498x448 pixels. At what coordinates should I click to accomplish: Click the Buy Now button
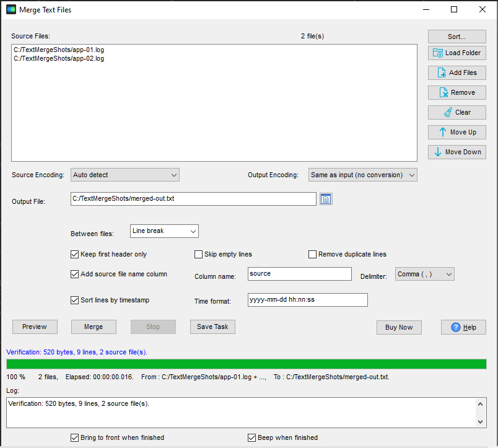[x=399, y=327]
